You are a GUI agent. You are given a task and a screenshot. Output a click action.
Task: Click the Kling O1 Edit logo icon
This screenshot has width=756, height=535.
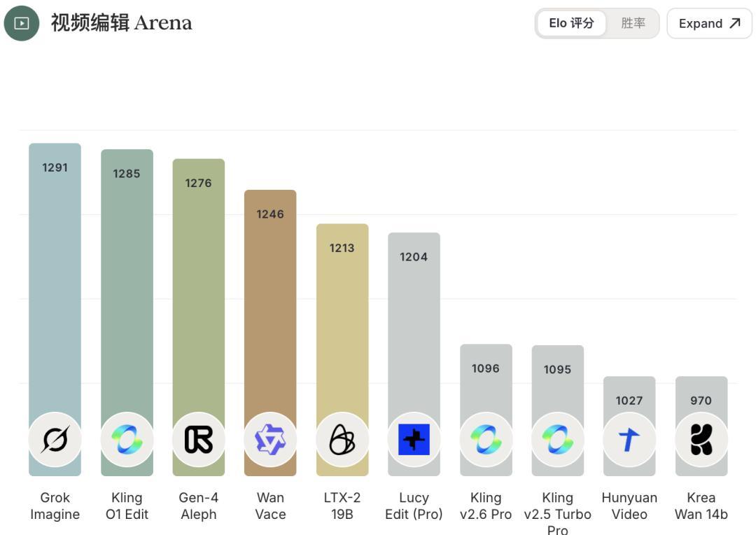click(x=127, y=439)
